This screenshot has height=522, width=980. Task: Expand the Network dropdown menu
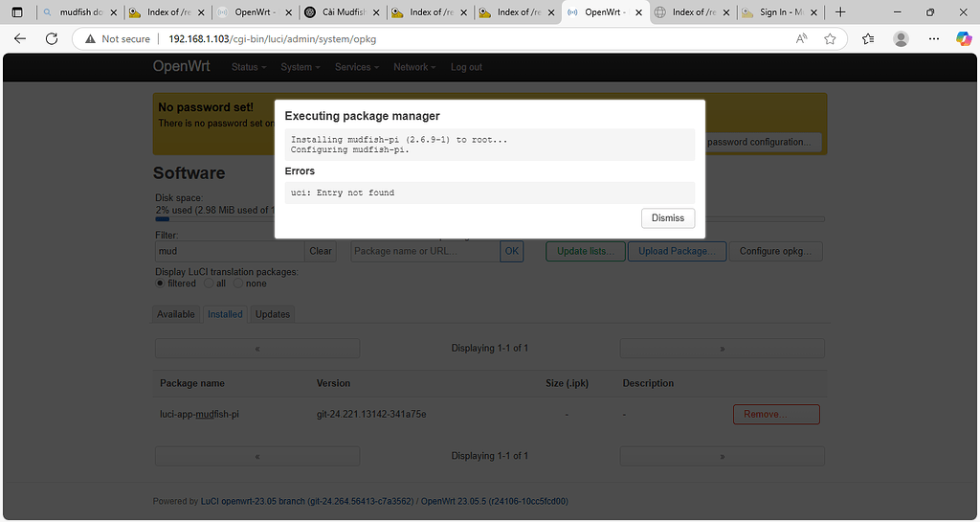tap(413, 67)
